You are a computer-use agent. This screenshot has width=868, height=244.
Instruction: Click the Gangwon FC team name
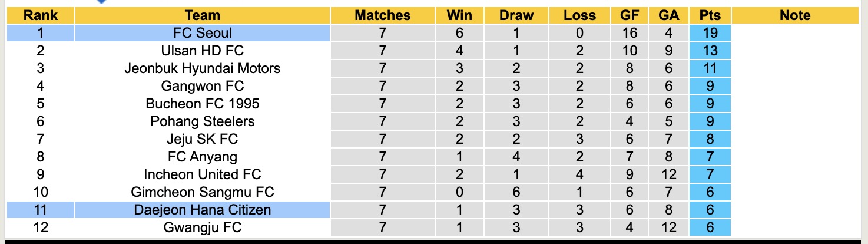point(202,86)
